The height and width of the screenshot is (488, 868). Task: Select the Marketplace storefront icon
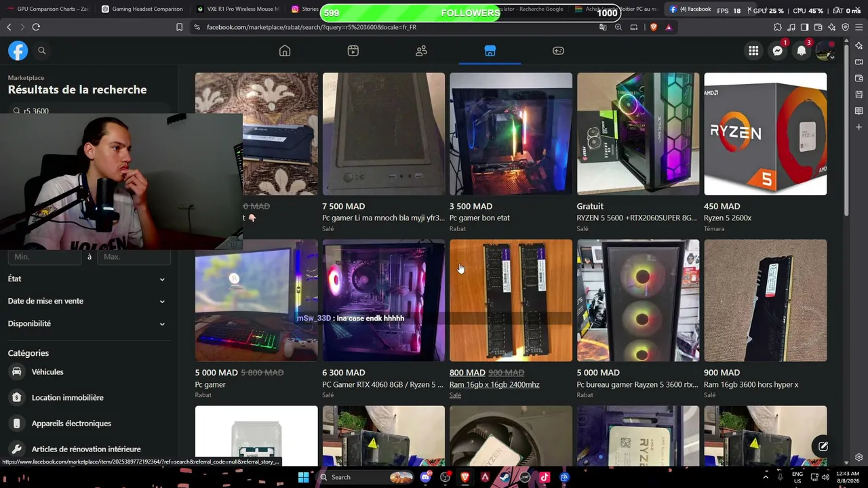(x=490, y=51)
